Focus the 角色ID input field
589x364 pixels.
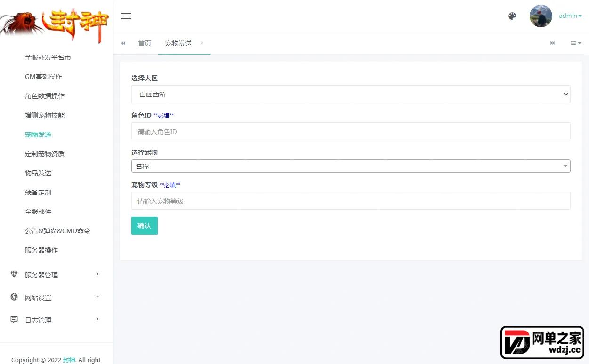click(x=351, y=132)
